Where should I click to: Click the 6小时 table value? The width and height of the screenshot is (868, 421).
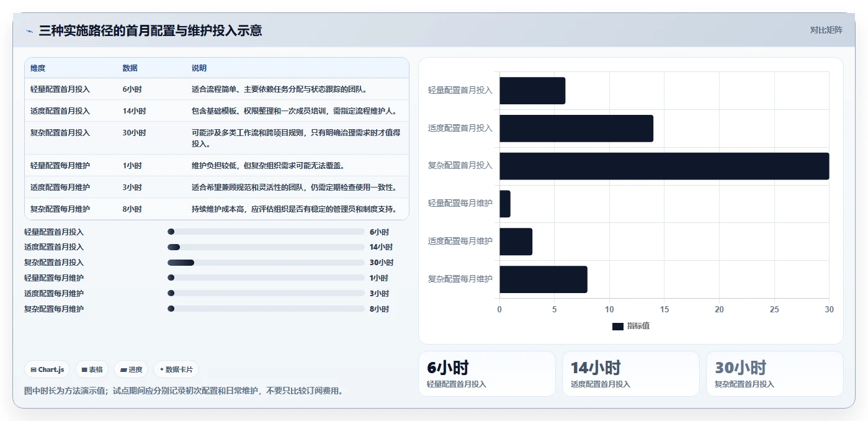tap(132, 89)
